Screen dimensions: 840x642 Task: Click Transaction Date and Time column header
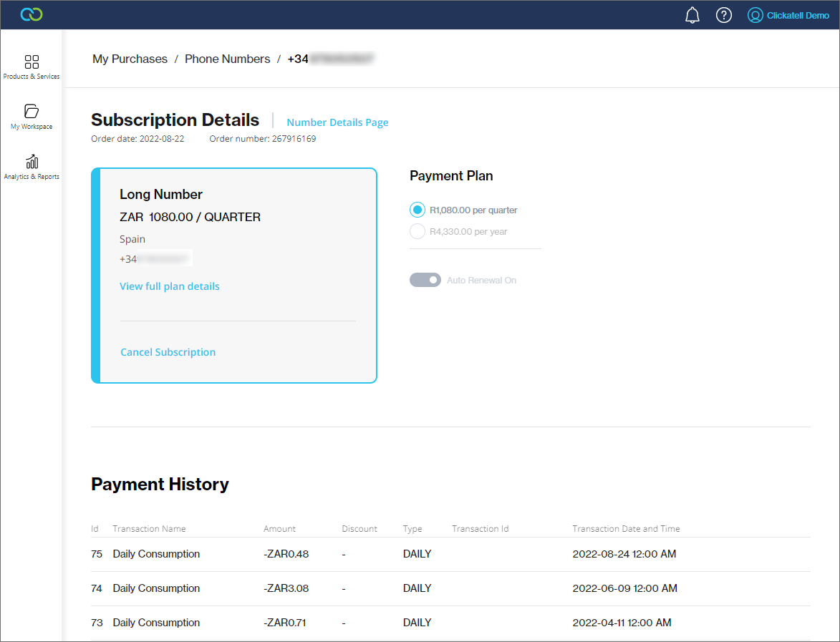coord(626,528)
